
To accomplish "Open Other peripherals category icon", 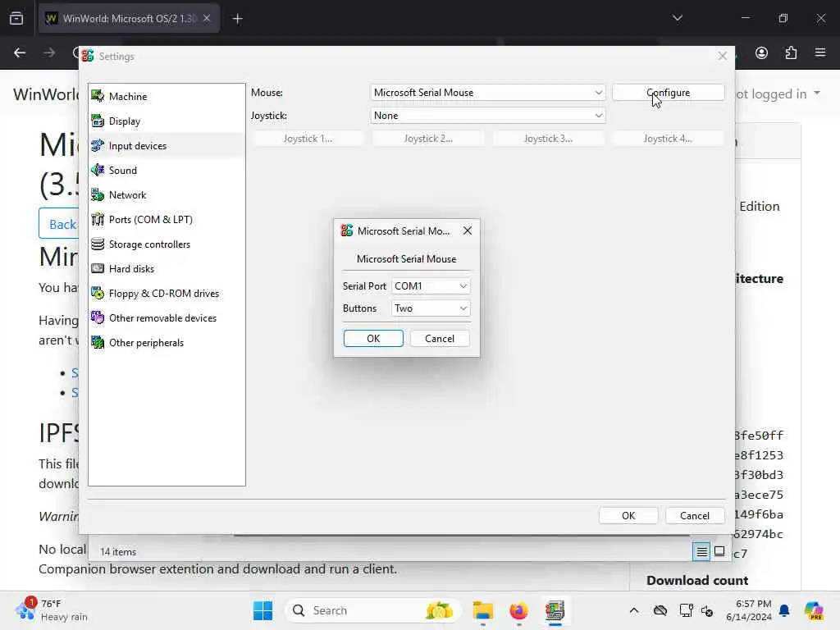I will coord(98,342).
